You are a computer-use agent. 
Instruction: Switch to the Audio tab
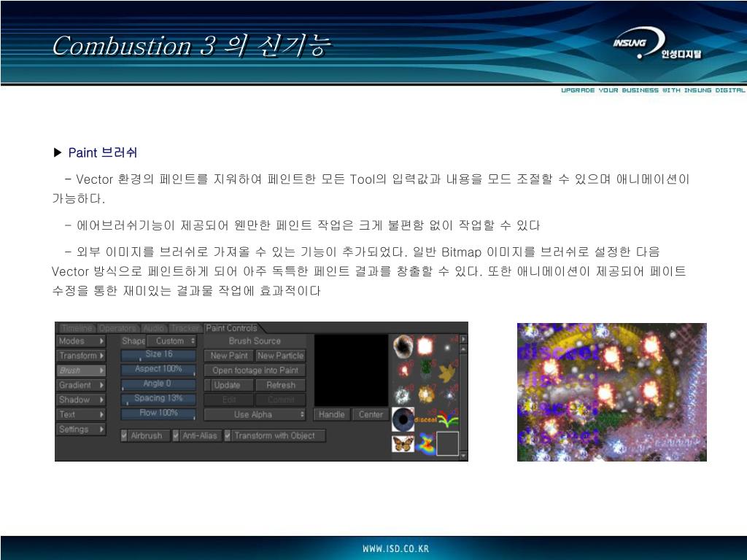154,328
